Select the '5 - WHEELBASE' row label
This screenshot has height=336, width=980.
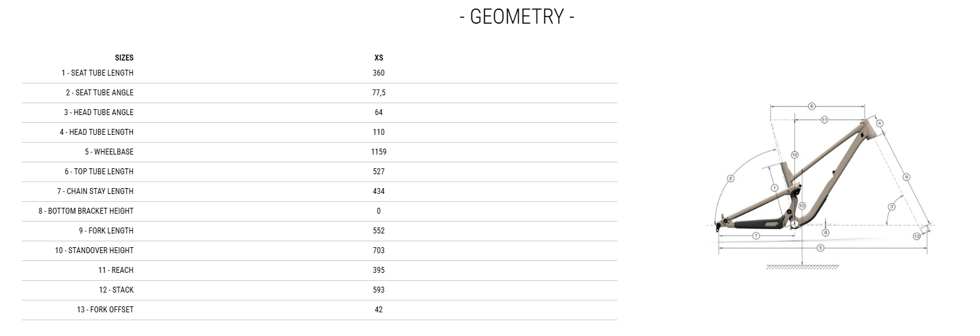coord(109,152)
